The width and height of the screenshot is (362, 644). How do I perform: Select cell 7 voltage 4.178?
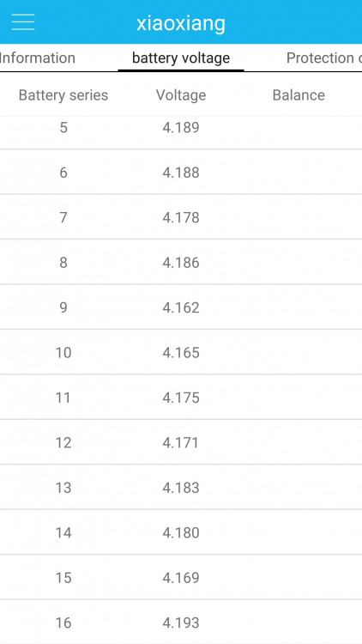coord(181,217)
